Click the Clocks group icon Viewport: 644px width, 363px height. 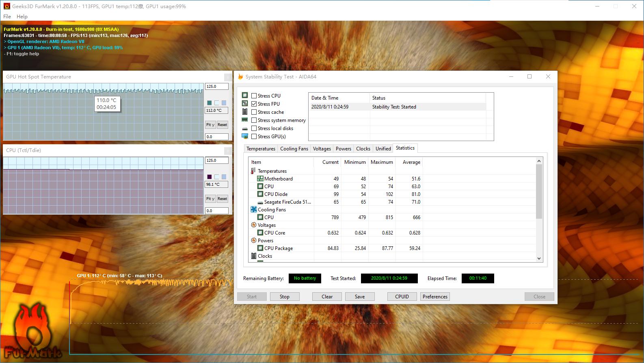click(x=253, y=256)
